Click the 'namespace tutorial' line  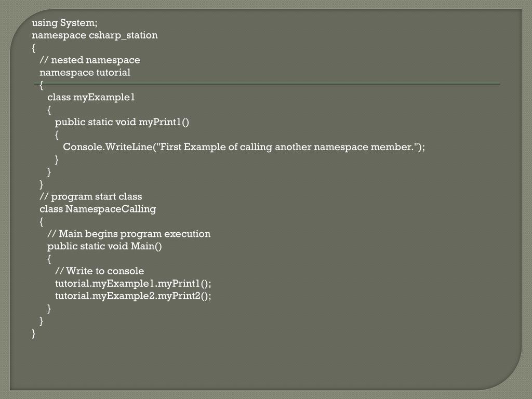point(85,73)
